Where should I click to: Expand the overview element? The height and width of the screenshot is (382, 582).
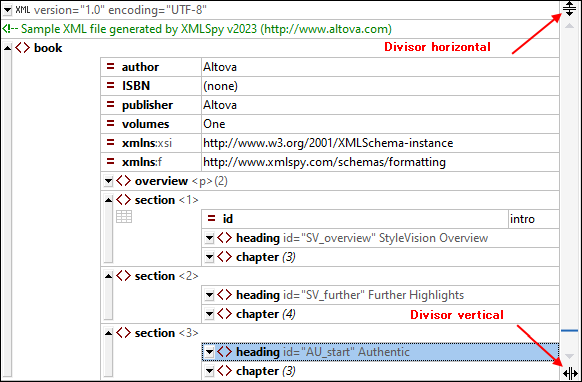(108, 181)
